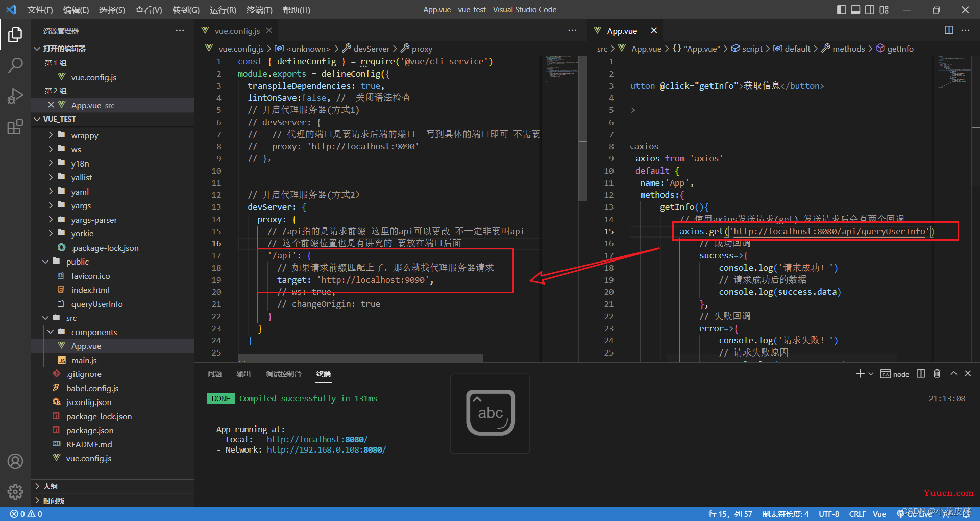Viewport: 980px width, 521px height.
Task: Split the App.vue editor to the right
Action: [x=949, y=30]
